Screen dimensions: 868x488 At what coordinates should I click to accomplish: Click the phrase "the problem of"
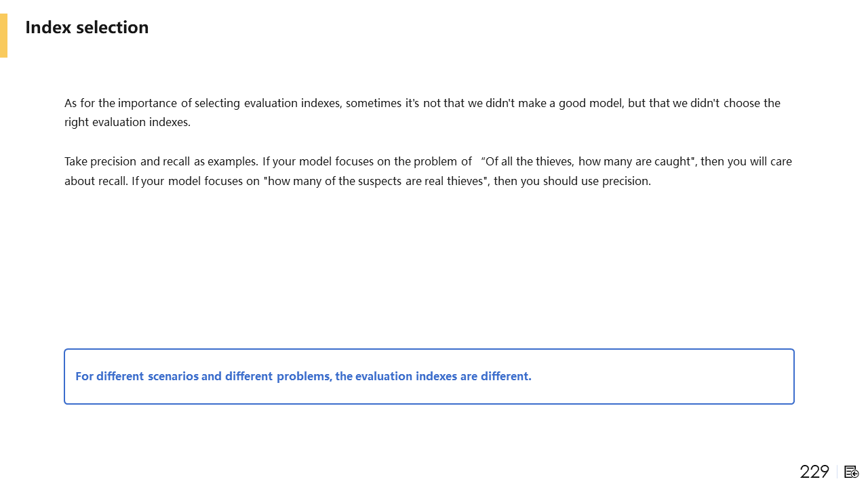click(433, 161)
